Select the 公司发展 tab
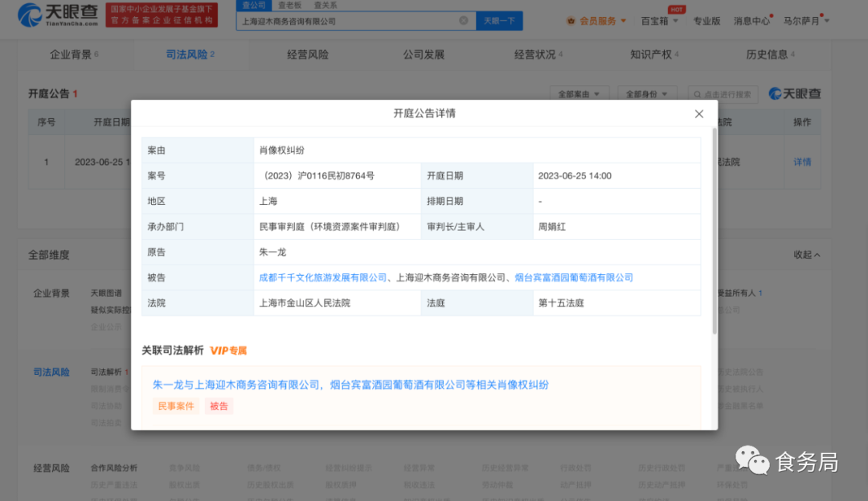868x501 pixels. point(424,54)
